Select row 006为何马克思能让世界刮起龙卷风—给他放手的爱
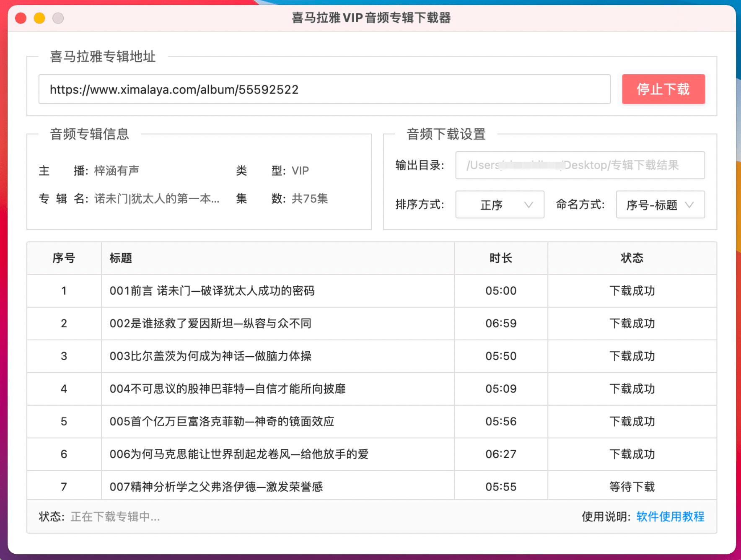 coord(372,454)
